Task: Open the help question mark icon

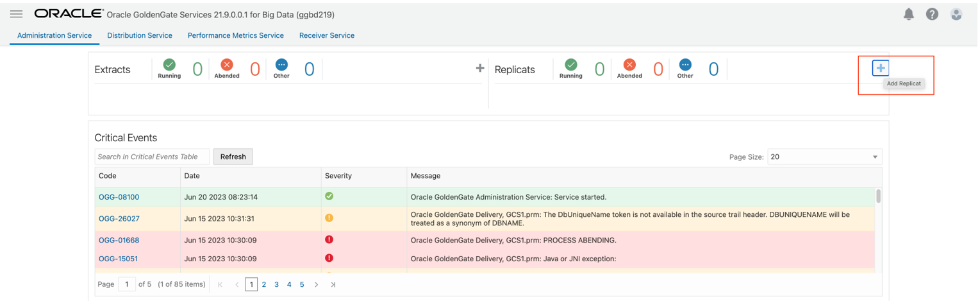Action: 933,13
